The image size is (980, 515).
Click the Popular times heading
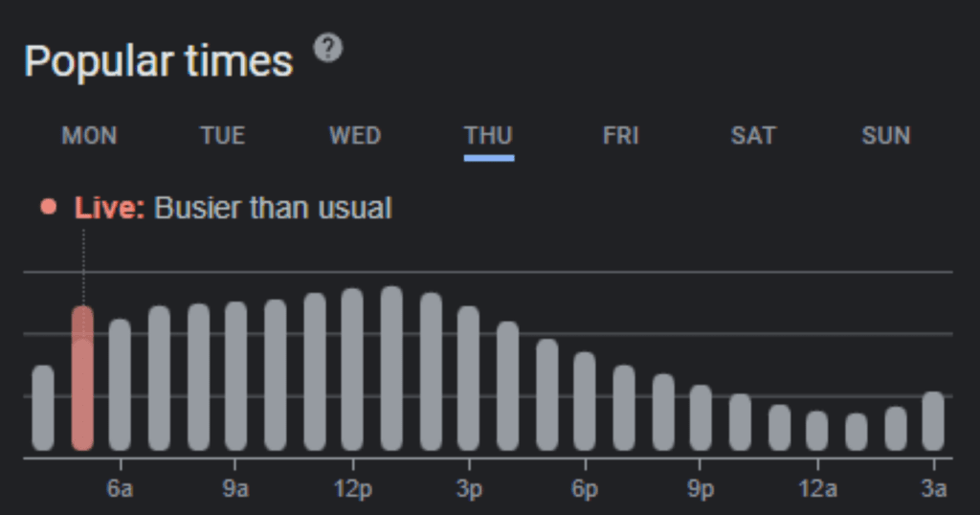[159, 62]
